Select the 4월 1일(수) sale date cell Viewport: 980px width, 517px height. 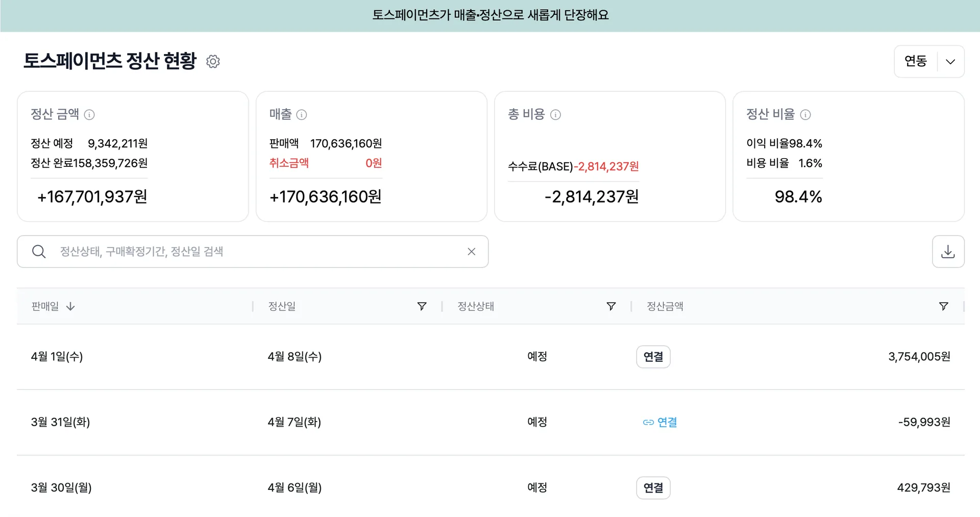click(x=57, y=356)
